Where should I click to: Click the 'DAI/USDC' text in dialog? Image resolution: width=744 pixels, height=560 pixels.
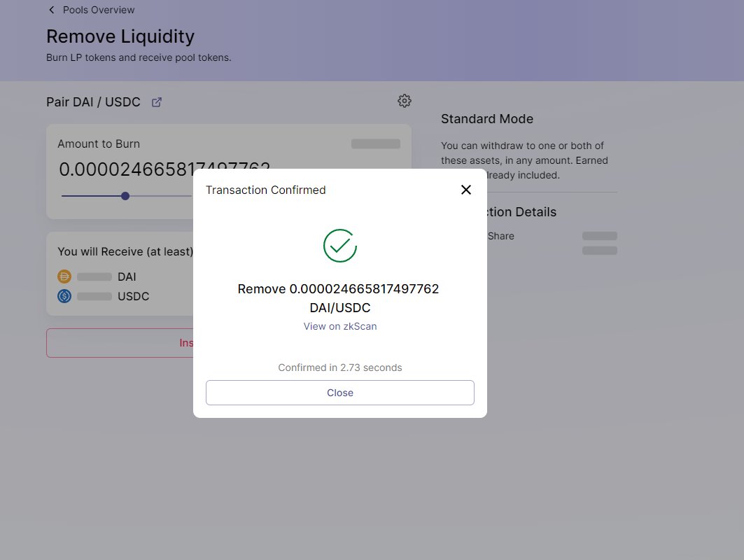339,307
